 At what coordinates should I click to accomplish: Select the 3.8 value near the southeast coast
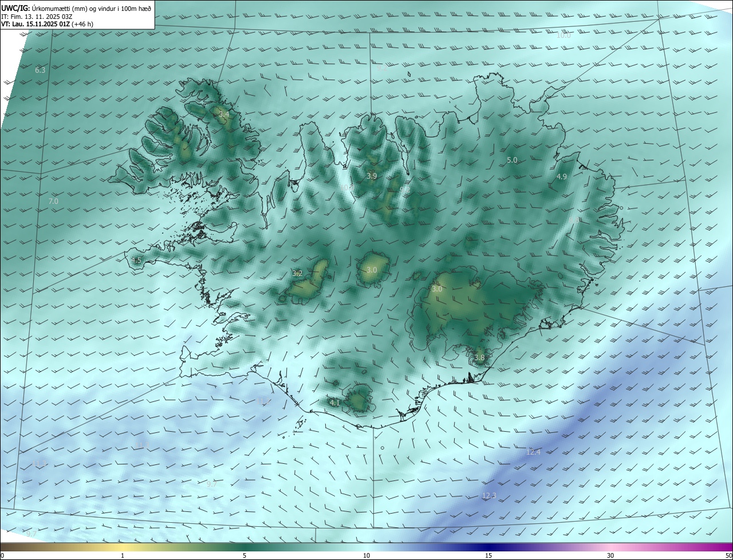(x=479, y=358)
